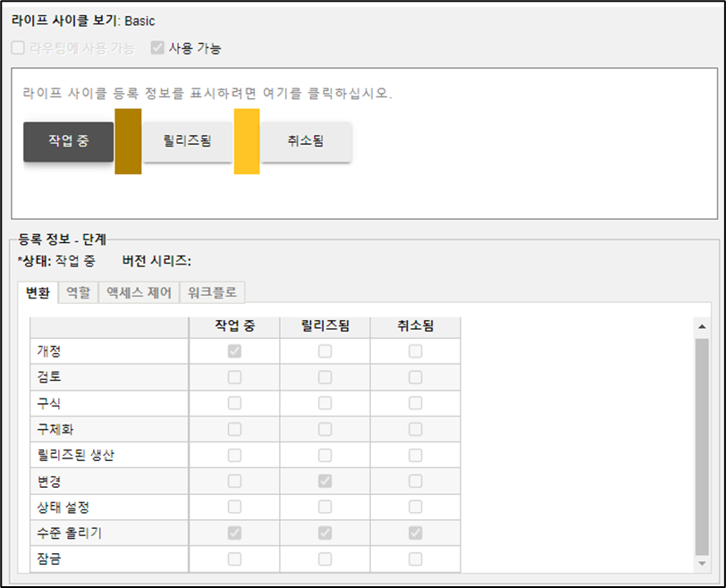Uncheck 수준 올리기 checkbox in 작업 중 column
The height and width of the screenshot is (588, 726).
pyautogui.click(x=234, y=533)
